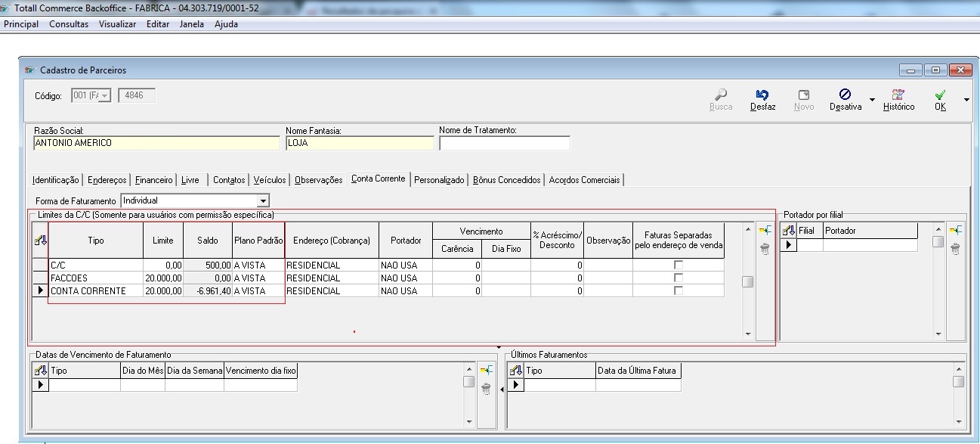This screenshot has height=444, width=980.
Task: Open the Código filial dropdown
Action: (x=104, y=95)
